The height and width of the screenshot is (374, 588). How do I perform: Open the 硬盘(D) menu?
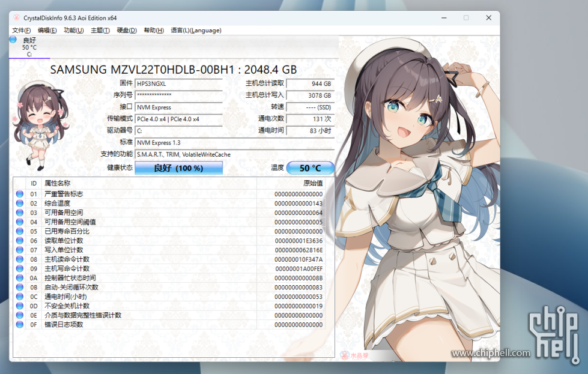(127, 31)
